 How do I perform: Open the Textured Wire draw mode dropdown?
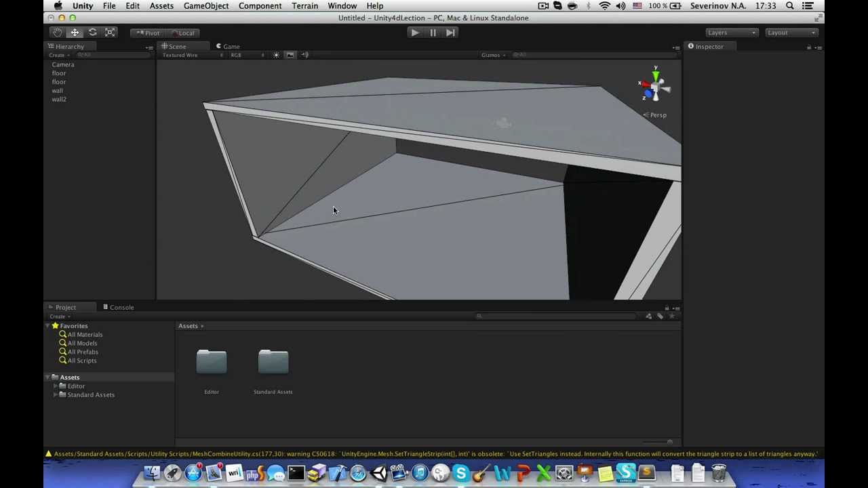pyautogui.click(x=192, y=55)
